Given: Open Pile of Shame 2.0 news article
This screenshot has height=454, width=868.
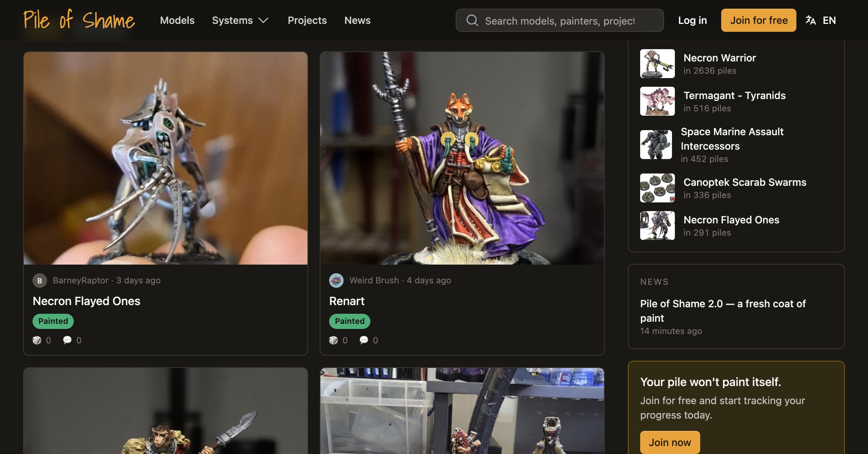Looking at the screenshot, I should (x=723, y=311).
